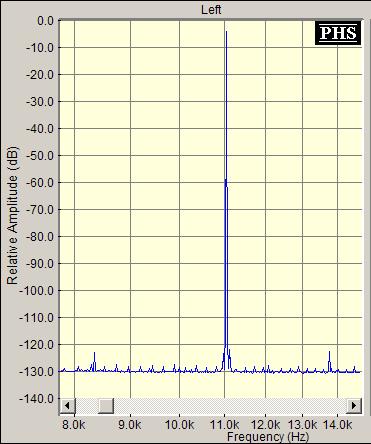Click the tip of the 11.0k main peak
The height and width of the screenshot is (444, 371).
pos(226,32)
